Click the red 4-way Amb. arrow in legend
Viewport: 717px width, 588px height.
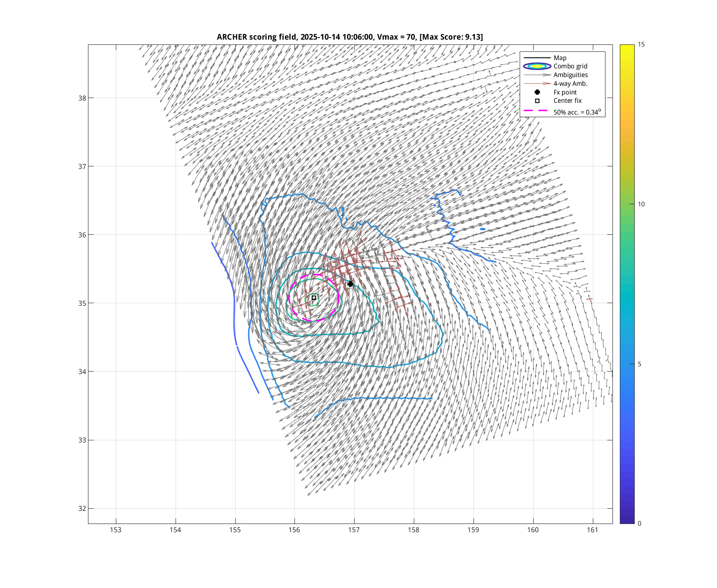[537, 84]
